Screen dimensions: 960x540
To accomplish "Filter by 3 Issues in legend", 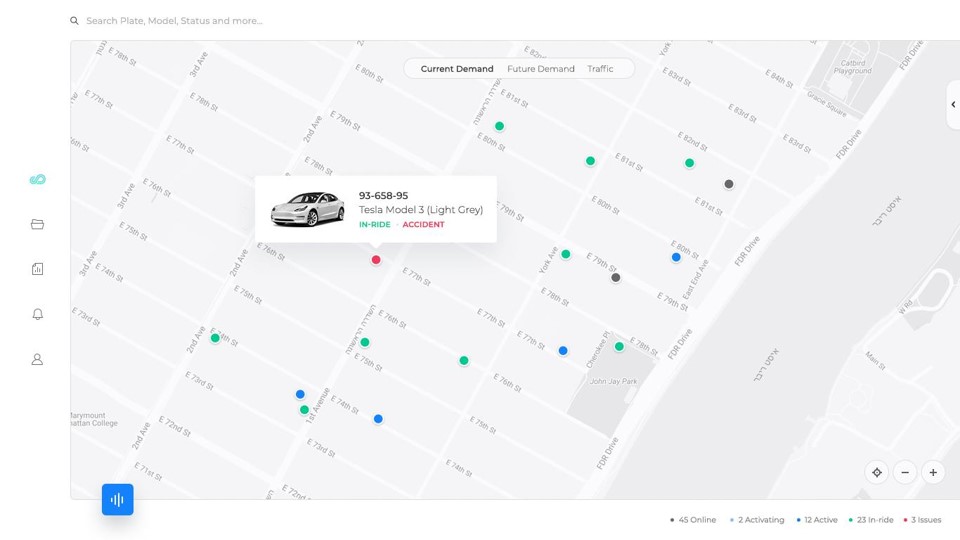I will [923, 520].
